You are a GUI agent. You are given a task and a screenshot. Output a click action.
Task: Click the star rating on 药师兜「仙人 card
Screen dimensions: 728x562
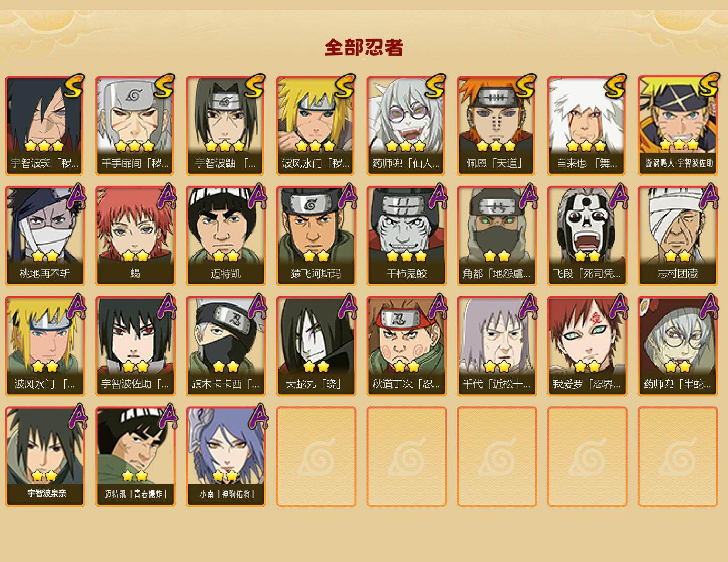[406, 146]
